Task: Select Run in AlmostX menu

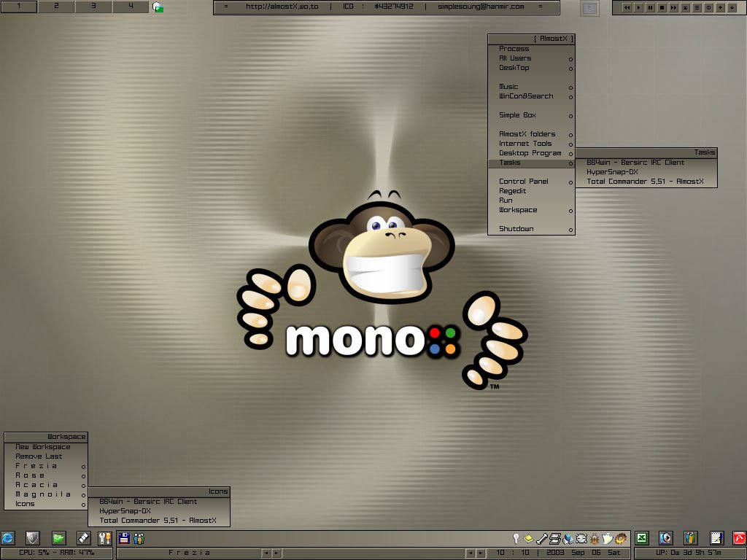Action: coord(531,201)
